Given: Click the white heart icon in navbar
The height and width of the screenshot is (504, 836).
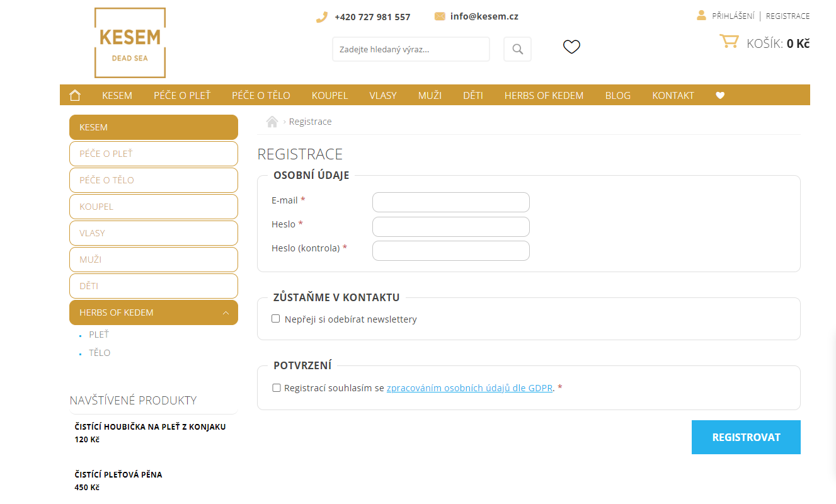Looking at the screenshot, I should point(720,96).
